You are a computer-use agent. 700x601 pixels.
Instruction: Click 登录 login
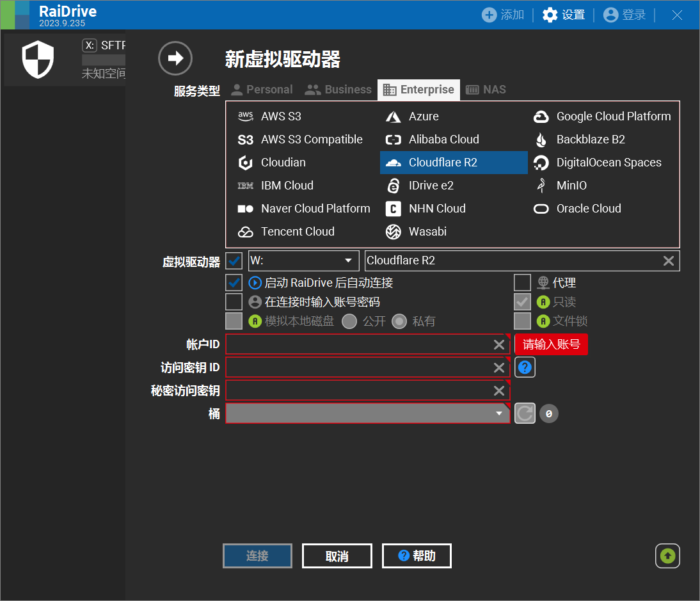click(x=624, y=15)
